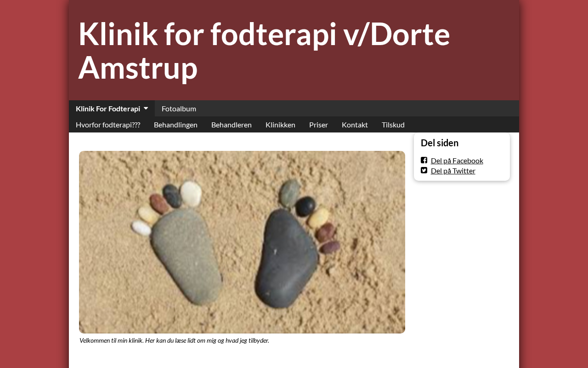Visit the Klinikken page
Viewport: 588px width, 368px height.
point(280,125)
